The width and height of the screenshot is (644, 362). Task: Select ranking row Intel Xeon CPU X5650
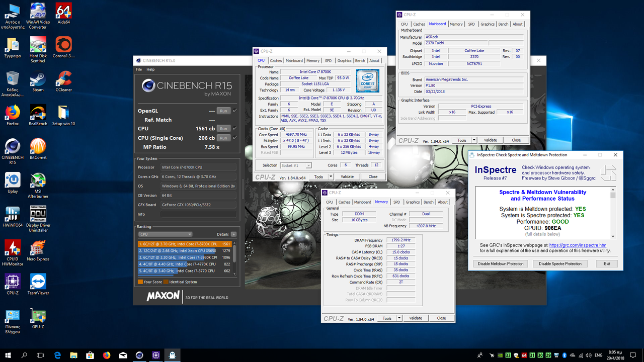(x=184, y=250)
